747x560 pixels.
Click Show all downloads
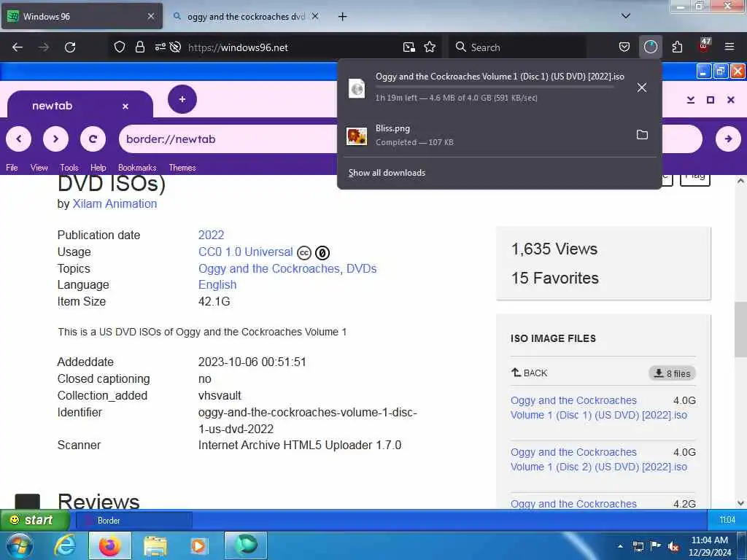pyautogui.click(x=387, y=173)
